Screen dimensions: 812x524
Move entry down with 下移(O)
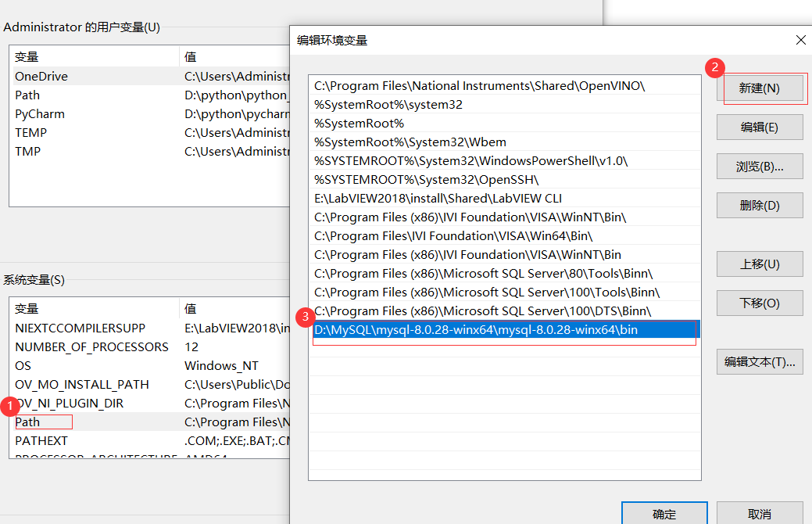tap(759, 303)
